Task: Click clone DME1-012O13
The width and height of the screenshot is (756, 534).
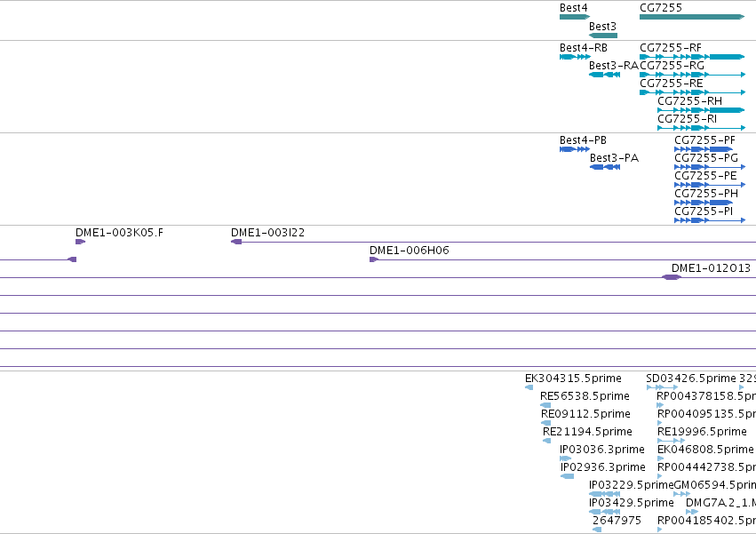Action: click(x=712, y=268)
